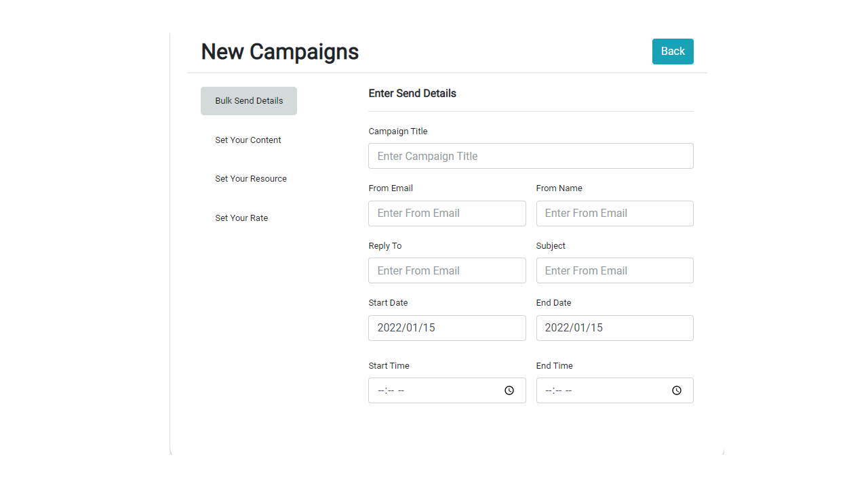Click the Enter Send Details heading
The width and height of the screenshot is (868, 488).
tap(412, 94)
